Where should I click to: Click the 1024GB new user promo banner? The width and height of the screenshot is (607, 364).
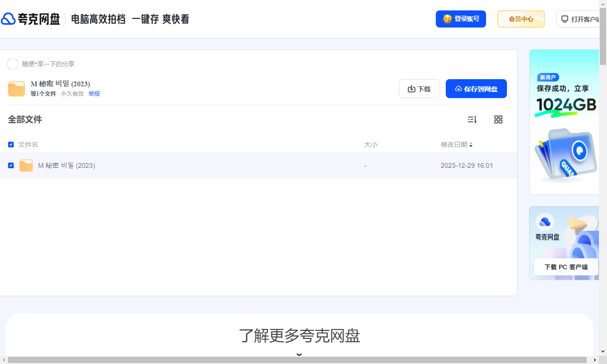[x=564, y=122]
